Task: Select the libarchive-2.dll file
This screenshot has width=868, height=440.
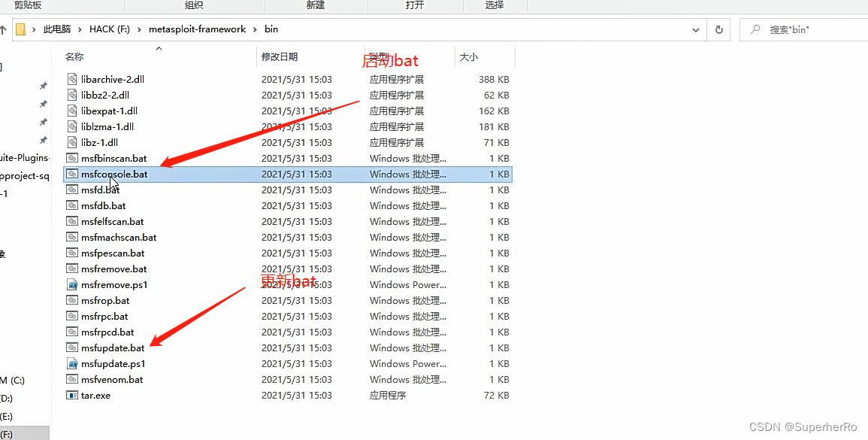Action: click(111, 79)
